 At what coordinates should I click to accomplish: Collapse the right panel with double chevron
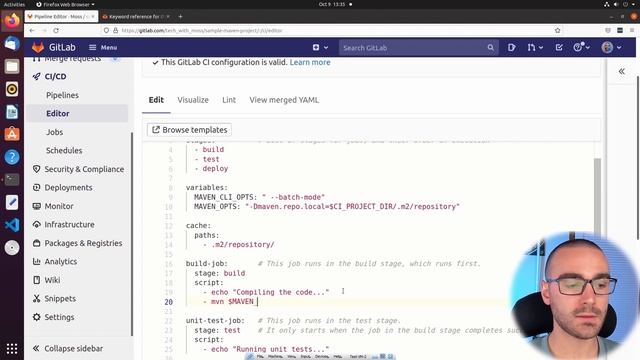click(621, 71)
